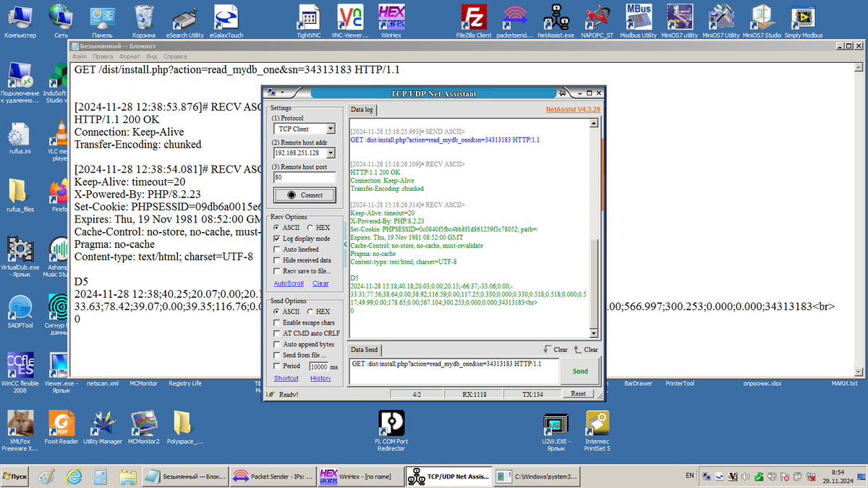Enable Recv save to file checkbox
Image resolution: width=868 pixels, height=488 pixels.
(x=278, y=271)
